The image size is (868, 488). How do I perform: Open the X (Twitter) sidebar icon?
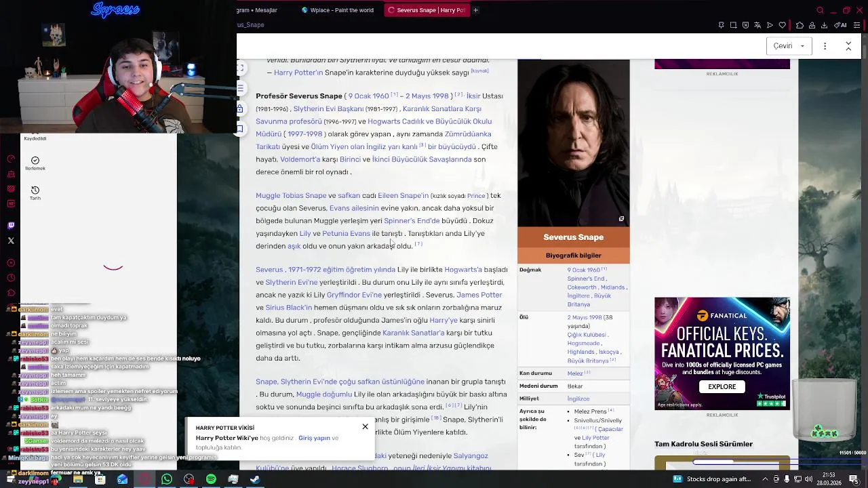tap(11, 241)
